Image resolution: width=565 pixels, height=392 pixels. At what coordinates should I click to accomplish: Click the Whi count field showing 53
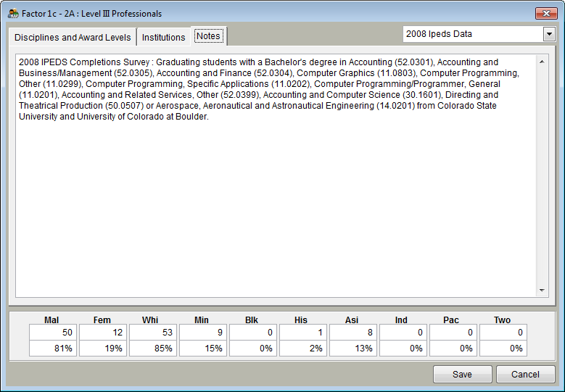point(153,333)
